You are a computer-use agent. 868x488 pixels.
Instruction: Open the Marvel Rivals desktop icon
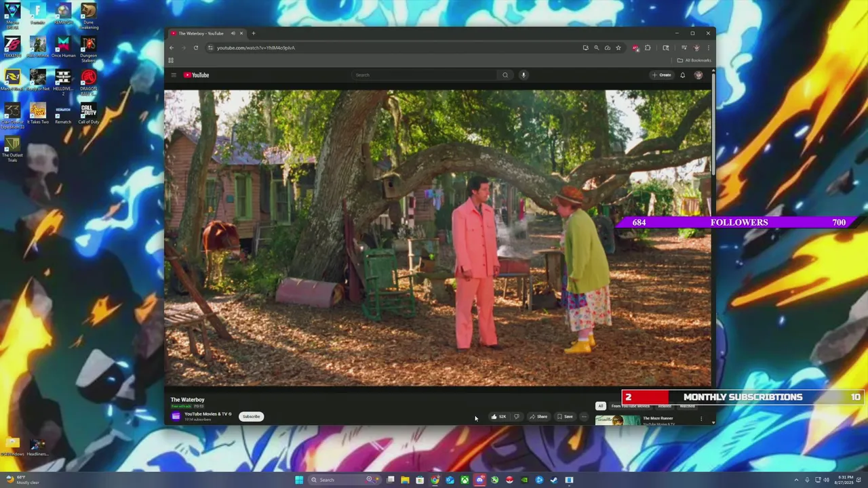click(12, 81)
